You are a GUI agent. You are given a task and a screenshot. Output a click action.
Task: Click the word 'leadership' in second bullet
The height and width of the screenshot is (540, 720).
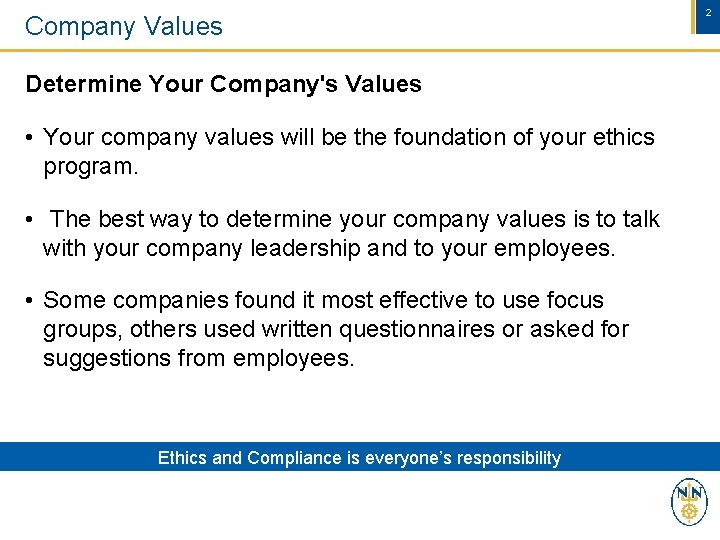(x=305, y=248)
